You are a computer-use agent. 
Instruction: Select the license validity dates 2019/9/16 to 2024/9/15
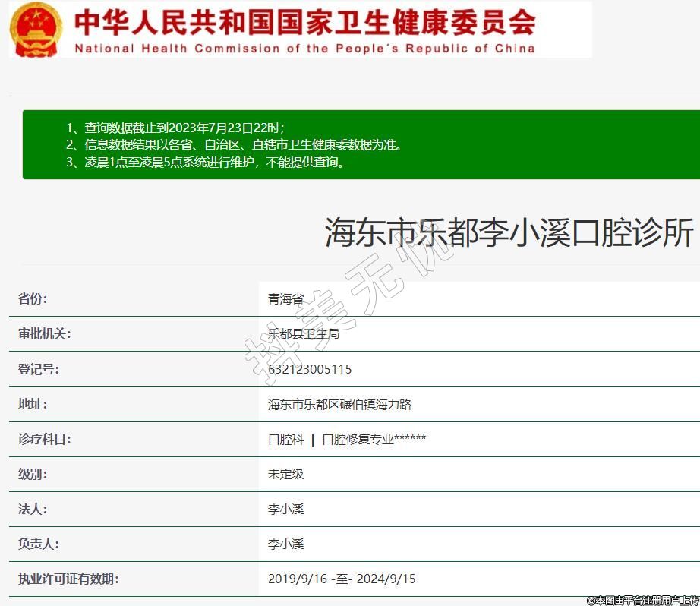(x=342, y=579)
